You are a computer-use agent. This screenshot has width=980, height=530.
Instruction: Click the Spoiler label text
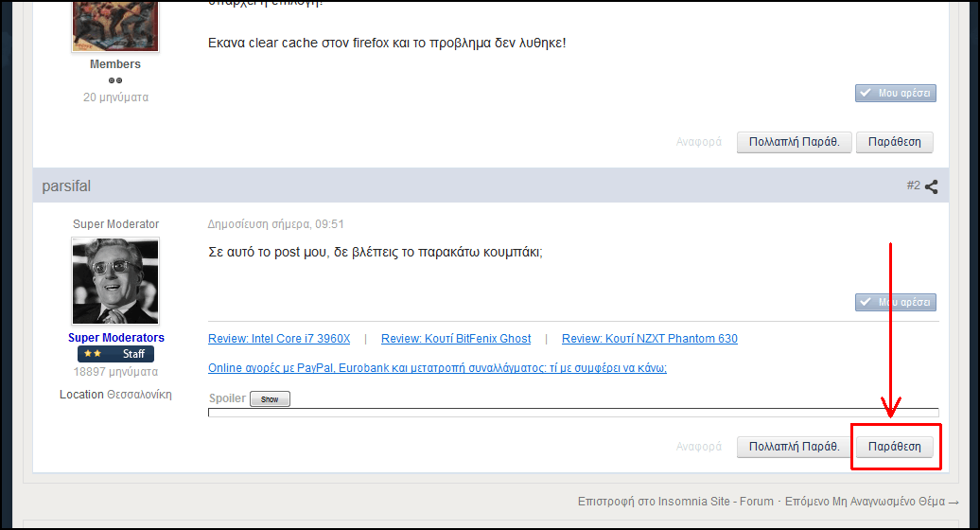pos(227,398)
